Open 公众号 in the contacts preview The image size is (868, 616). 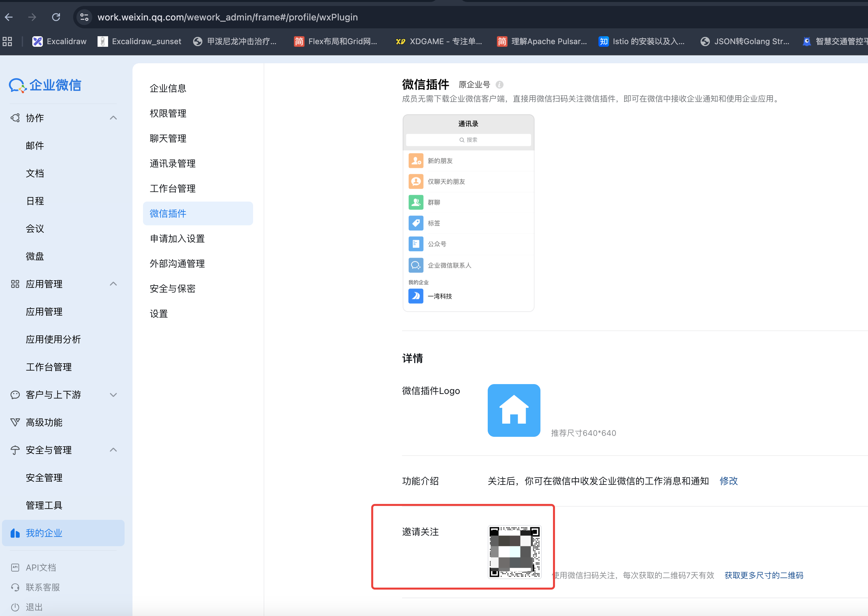[x=416, y=244]
